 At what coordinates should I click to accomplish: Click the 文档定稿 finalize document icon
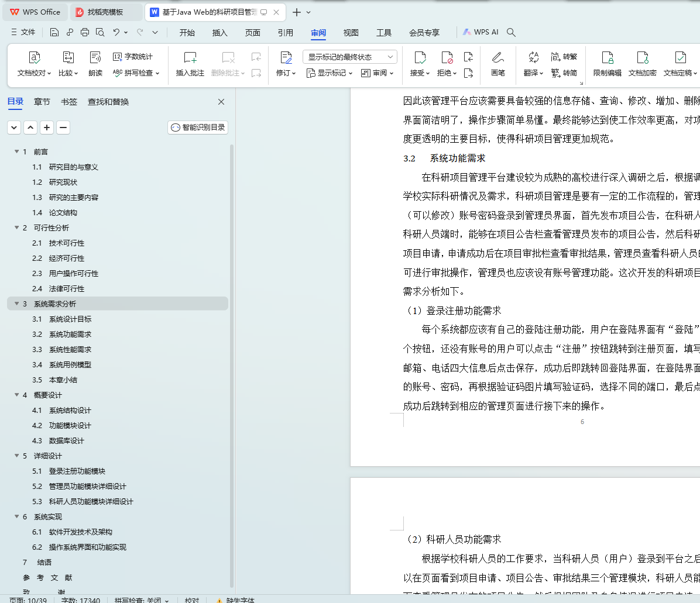pyautogui.click(x=680, y=57)
